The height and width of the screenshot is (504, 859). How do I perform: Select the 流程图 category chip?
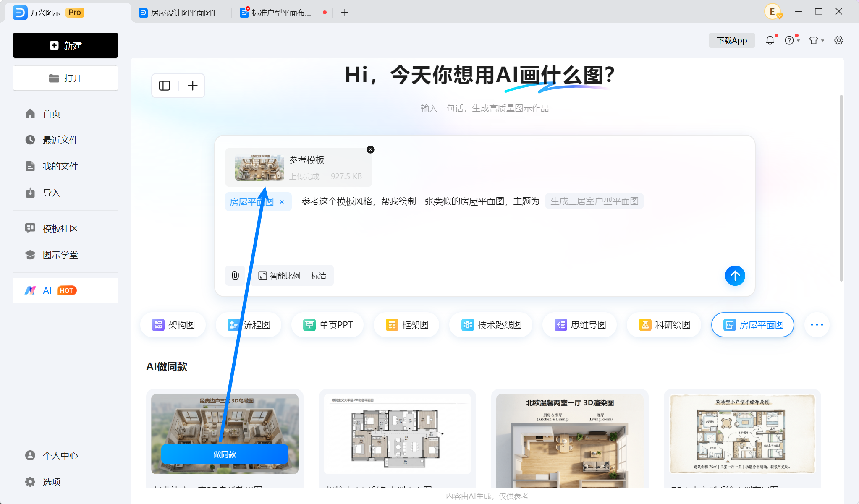pyautogui.click(x=249, y=325)
